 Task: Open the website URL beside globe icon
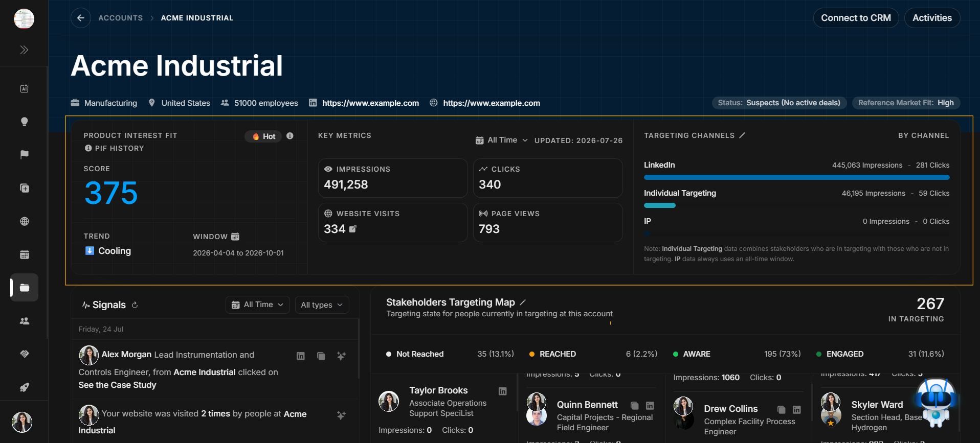click(492, 103)
